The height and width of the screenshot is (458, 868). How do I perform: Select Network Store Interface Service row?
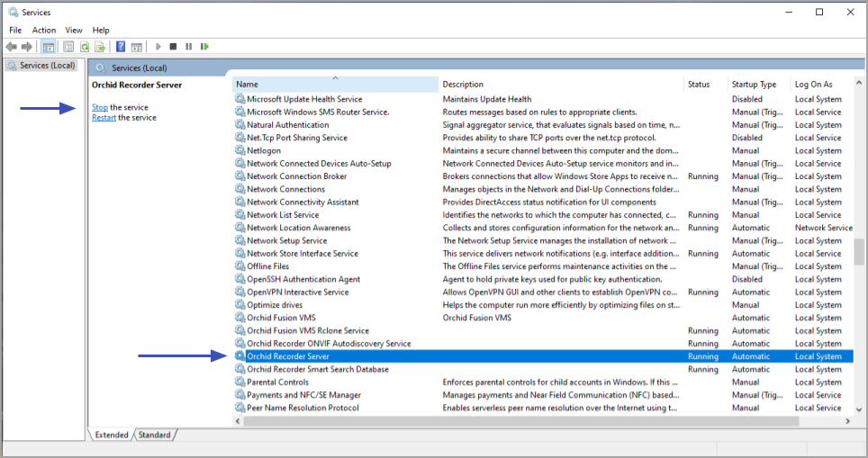click(x=542, y=254)
